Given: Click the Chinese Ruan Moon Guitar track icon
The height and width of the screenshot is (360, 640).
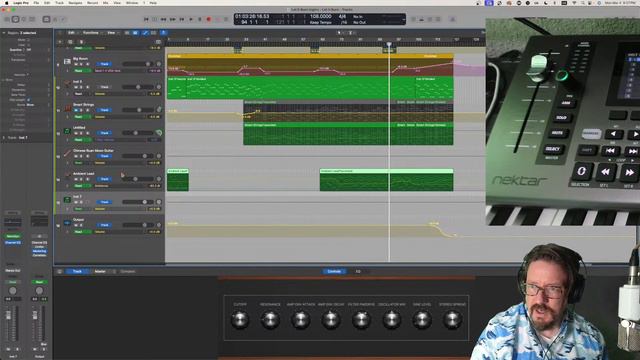Looking at the screenshot, I should pyautogui.click(x=67, y=154).
